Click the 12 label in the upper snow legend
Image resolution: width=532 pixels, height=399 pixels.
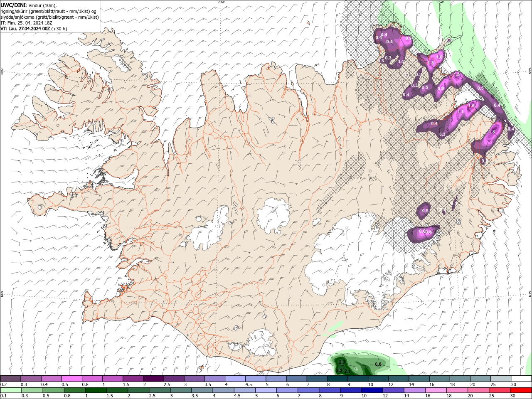coord(391,384)
